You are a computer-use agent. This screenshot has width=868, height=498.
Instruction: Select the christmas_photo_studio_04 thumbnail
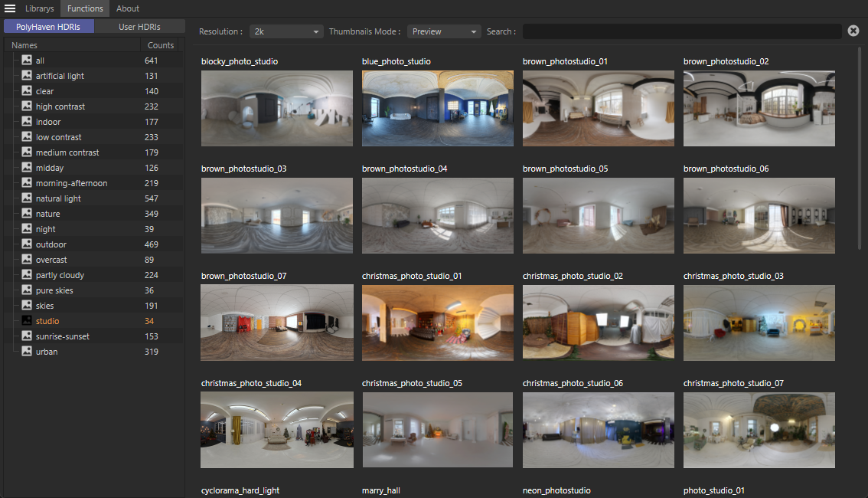tap(277, 430)
